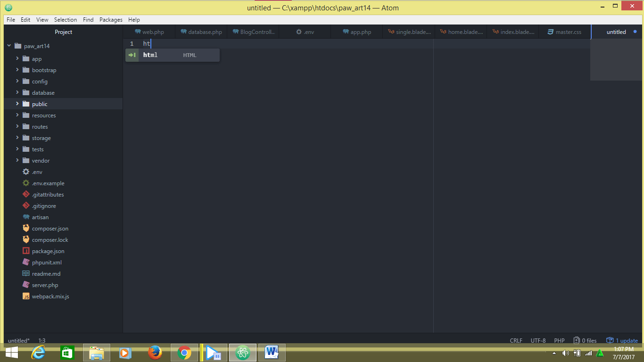Viewport: 644px width, 362px height.
Task: Click the CRLF line-ending indicator
Action: point(516,340)
